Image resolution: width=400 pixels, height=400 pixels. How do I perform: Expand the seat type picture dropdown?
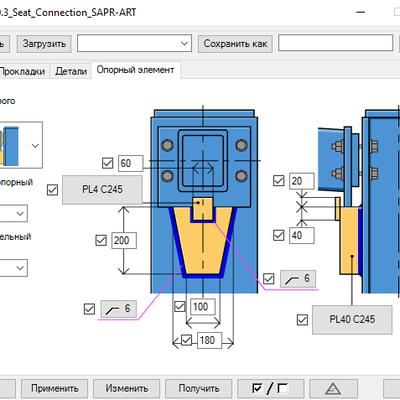tap(35, 145)
